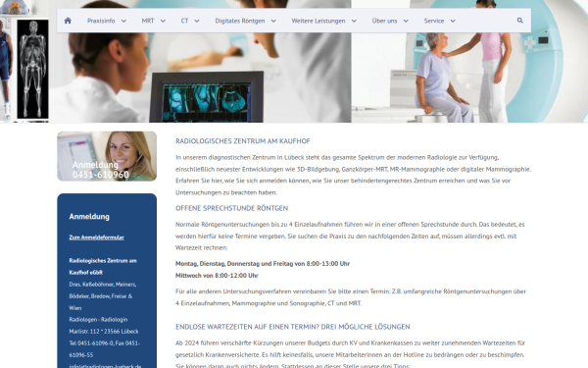Image resolution: width=588 pixels, height=368 pixels.
Task: Expand the CT dropdown chevron
Action: [197, 21]
